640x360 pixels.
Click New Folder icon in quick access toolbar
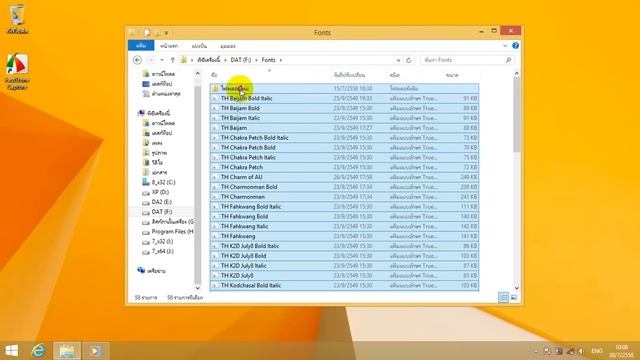click(158, 33)
